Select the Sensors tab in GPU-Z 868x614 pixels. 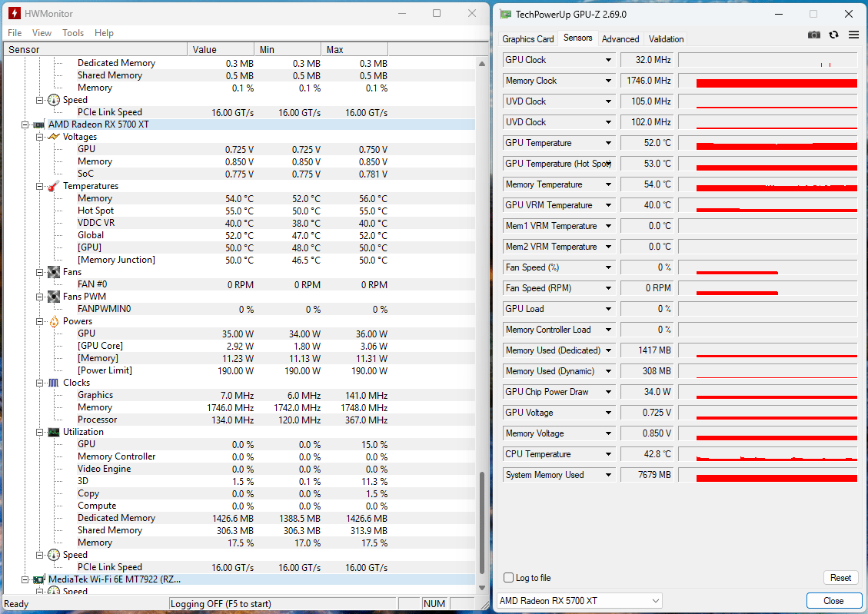click(x=577, y=38)
